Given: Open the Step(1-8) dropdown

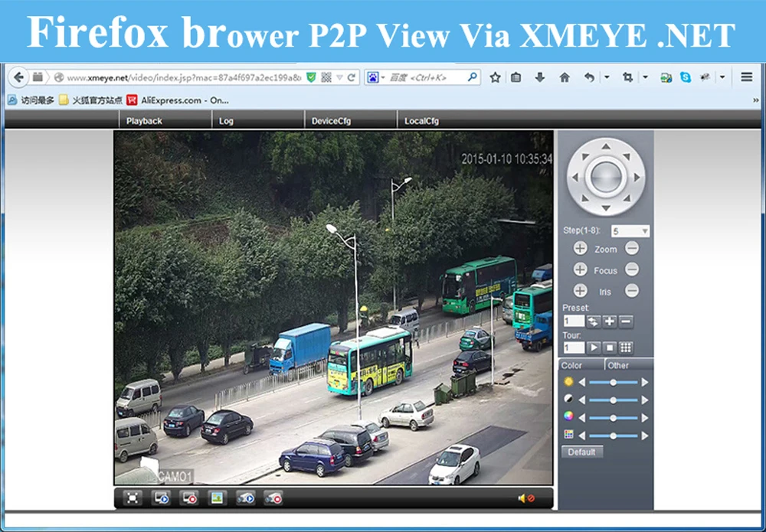Looking at the screenshot, I should [630, 231].
